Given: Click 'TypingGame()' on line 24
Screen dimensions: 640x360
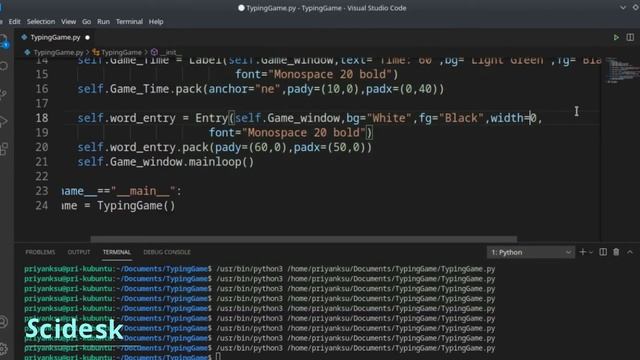Looking at the screenshot, I should (136, 205).
